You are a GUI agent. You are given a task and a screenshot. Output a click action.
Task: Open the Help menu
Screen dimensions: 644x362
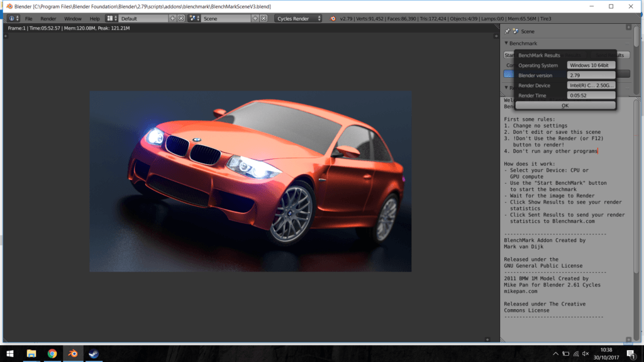[94, 18]
